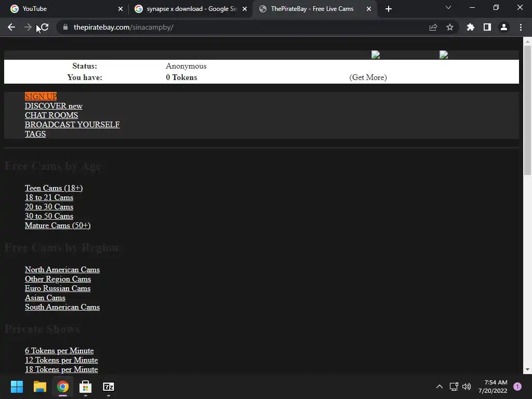This screenshot has height=399, width=532.
Task: Open the 18 Tokens per Minute link
Action: (x=61, y=369)
